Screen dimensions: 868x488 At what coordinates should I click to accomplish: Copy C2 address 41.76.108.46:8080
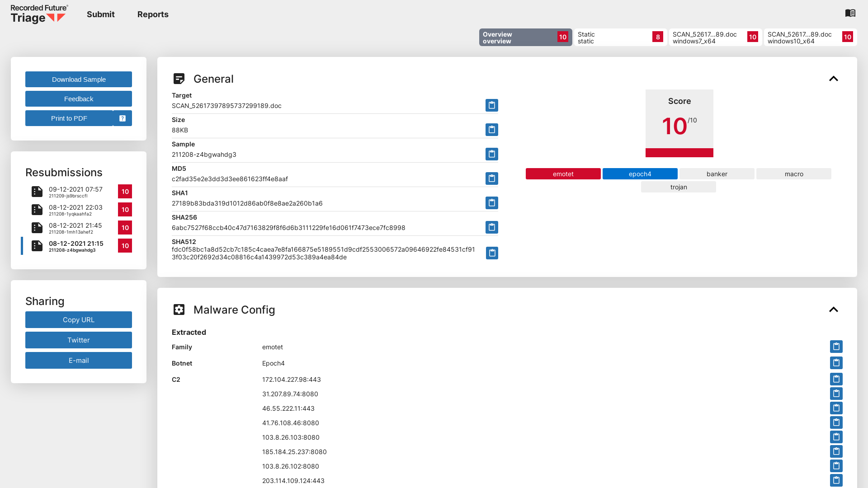[x=836, y=422]
